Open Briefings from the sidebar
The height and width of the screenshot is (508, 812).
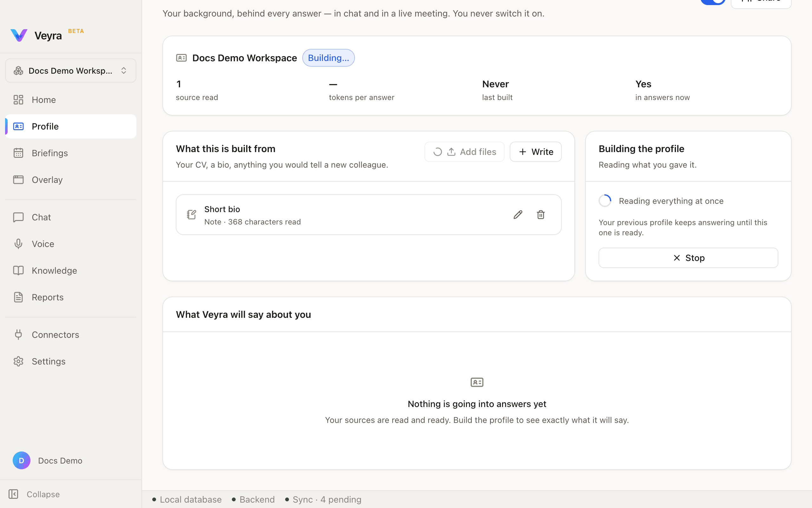(70, 153)
